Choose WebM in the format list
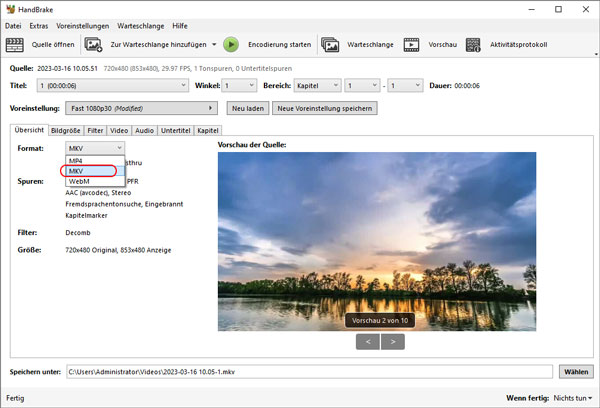The image size is (600, 408). pos(95,181)
